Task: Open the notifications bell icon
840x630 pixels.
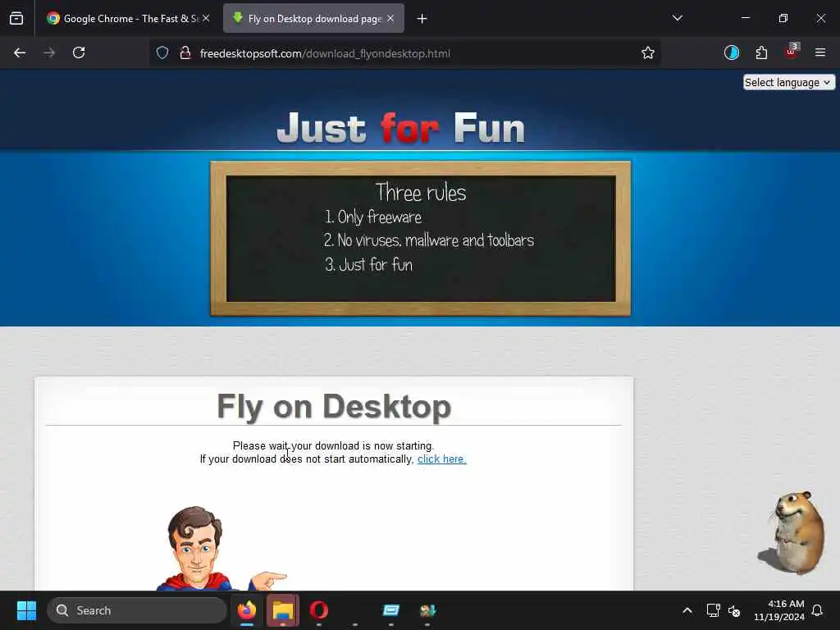Action: pyautogui.click(x=818, y=610)
